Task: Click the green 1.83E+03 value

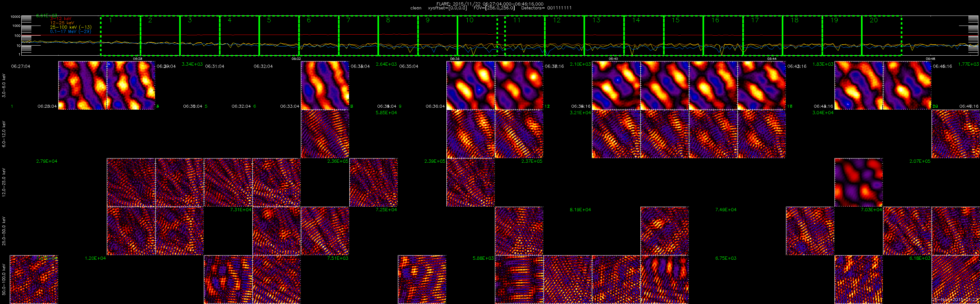Action: pyautogui.click(x=823, y=64)
